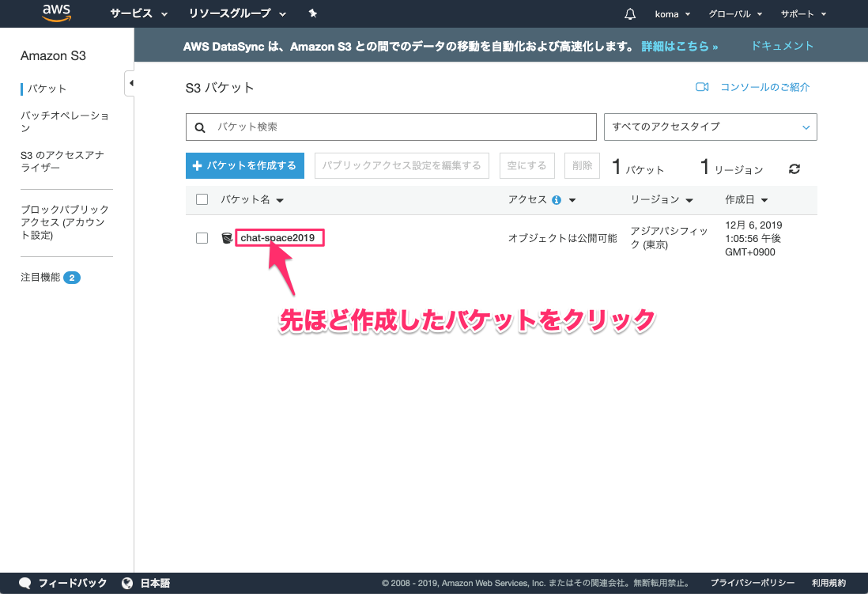The width and height of the screenshot is (868, 594).
Task: Click the bucket icon beside chat-space2019
Action: pyautogui.click(x=227, y=238)
